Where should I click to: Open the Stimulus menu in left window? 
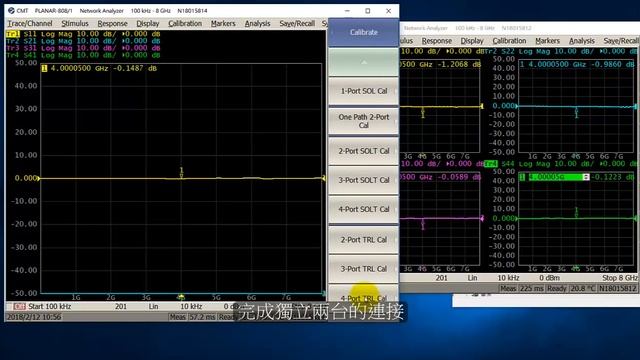(75, 24)
